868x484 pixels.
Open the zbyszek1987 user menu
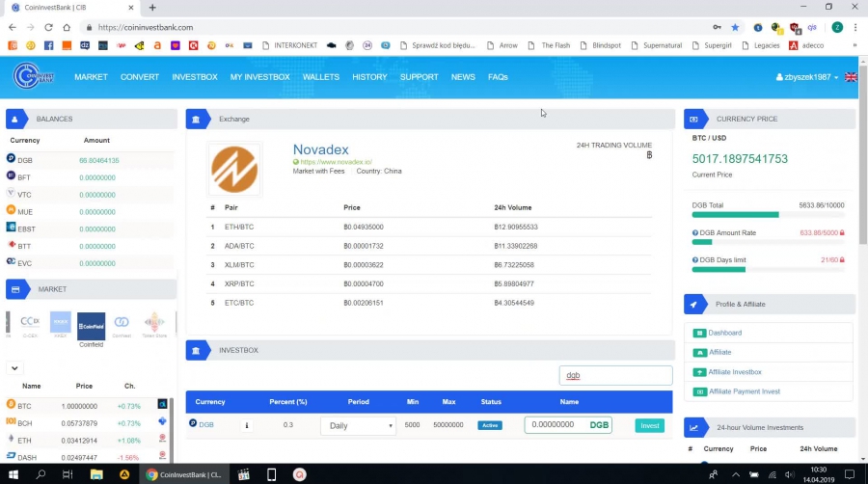pos(806,77)
